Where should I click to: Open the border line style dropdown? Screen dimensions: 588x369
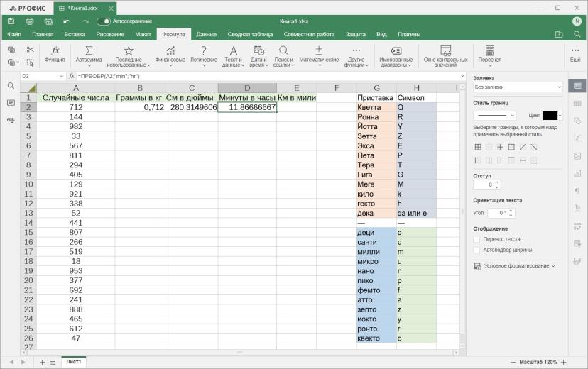(495, 116)
